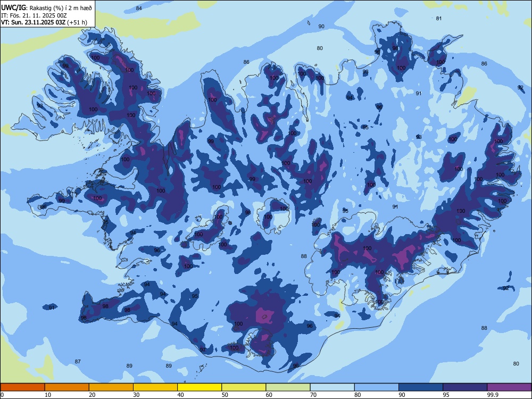Click the "(+51 h)" forecast offset text

[77, 23]
